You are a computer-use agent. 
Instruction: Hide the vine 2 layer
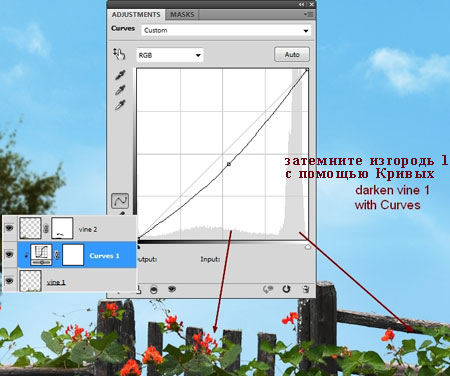pyautogui.click(x=10, y=228)
